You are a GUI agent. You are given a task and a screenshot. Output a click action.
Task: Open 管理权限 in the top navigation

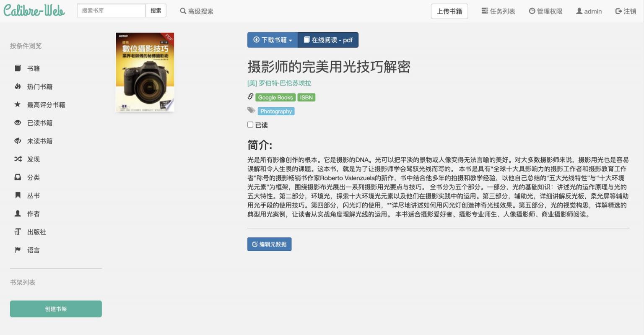click(x=545, y=11)
